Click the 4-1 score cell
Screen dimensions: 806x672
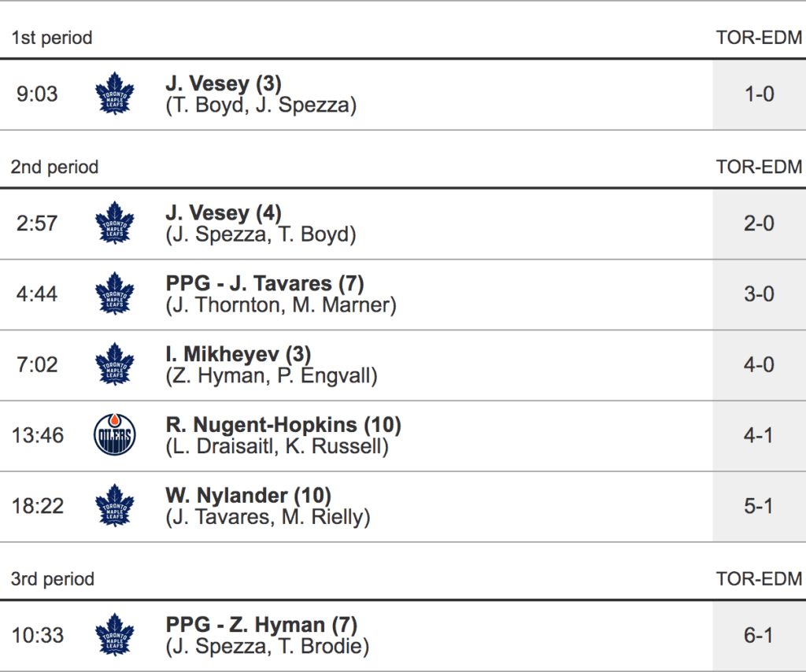tap(759, 436)
